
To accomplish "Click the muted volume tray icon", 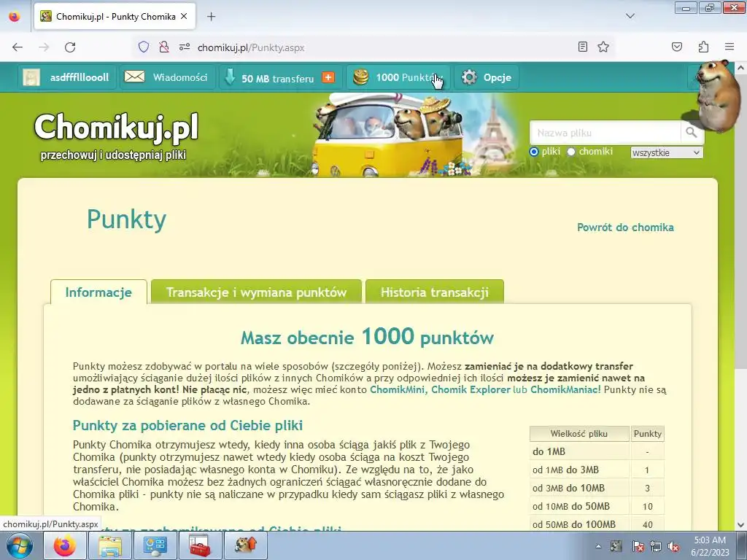I will 673,547.
